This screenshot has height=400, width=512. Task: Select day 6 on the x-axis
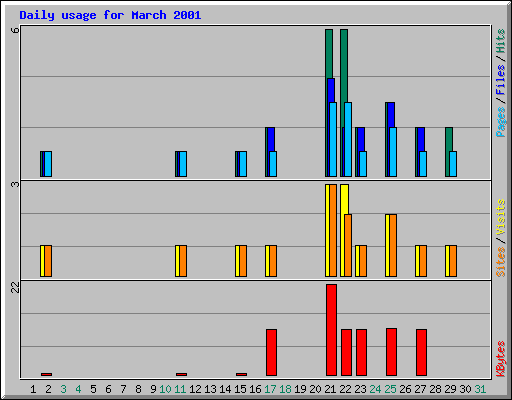coord(108,389)
